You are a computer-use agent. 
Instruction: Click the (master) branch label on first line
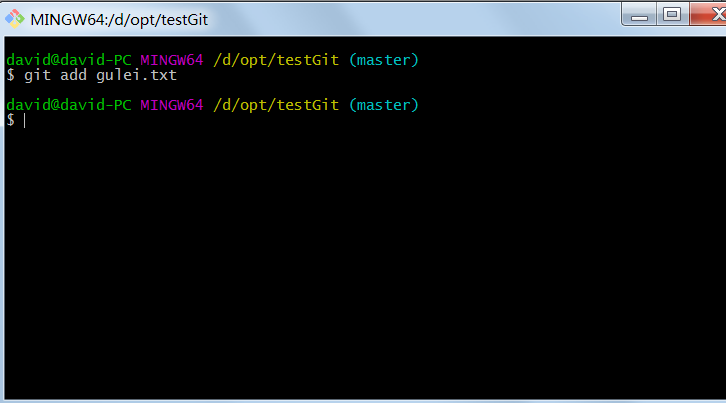(383, 61)
